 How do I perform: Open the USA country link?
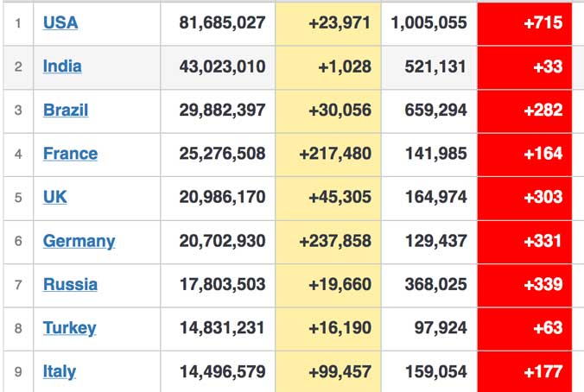[x=60, y=22]
